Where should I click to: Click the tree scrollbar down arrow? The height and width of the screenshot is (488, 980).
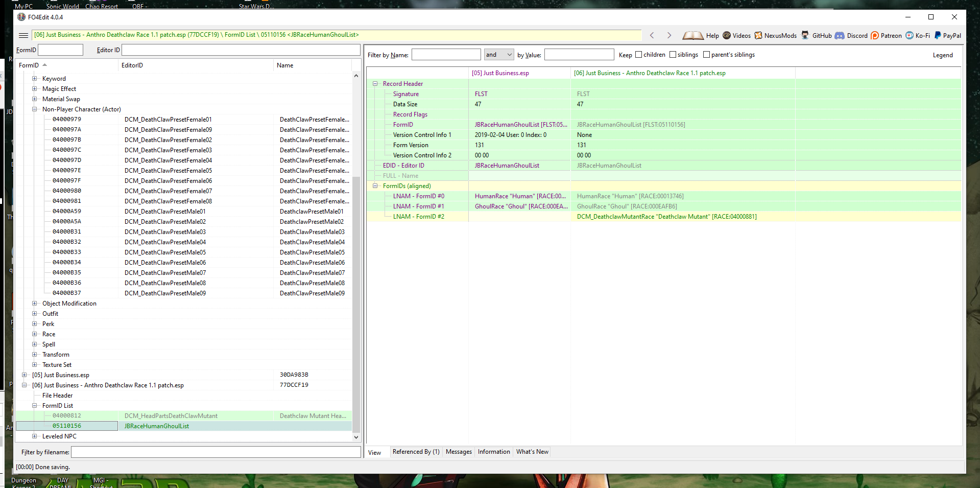(x=356, y=437)
